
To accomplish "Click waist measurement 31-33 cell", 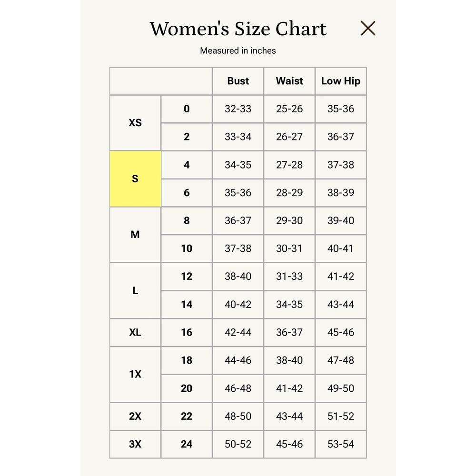I will click(x=289, y=277).
